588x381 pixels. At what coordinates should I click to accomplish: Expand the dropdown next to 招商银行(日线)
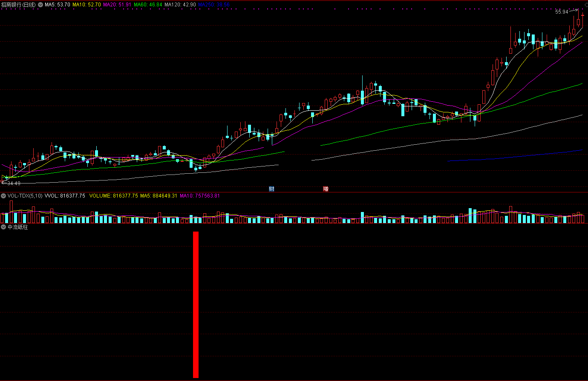point(40,5)
